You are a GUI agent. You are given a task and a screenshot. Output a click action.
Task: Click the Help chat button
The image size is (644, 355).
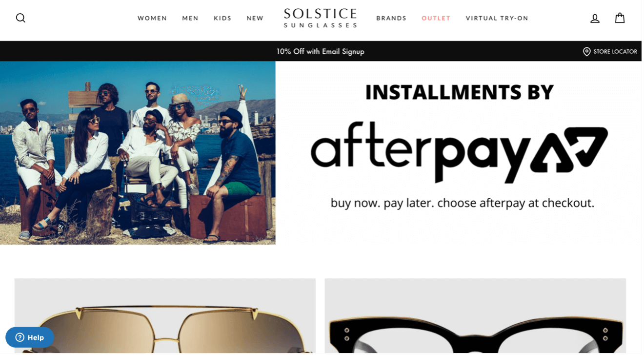pyautogui.click(x=30, y=337)
